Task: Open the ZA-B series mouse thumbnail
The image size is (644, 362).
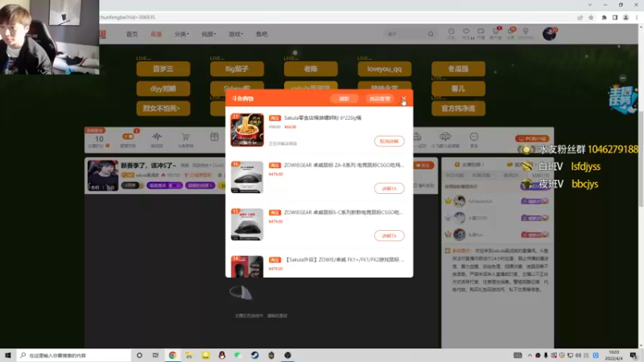Action: pos(247,177)
